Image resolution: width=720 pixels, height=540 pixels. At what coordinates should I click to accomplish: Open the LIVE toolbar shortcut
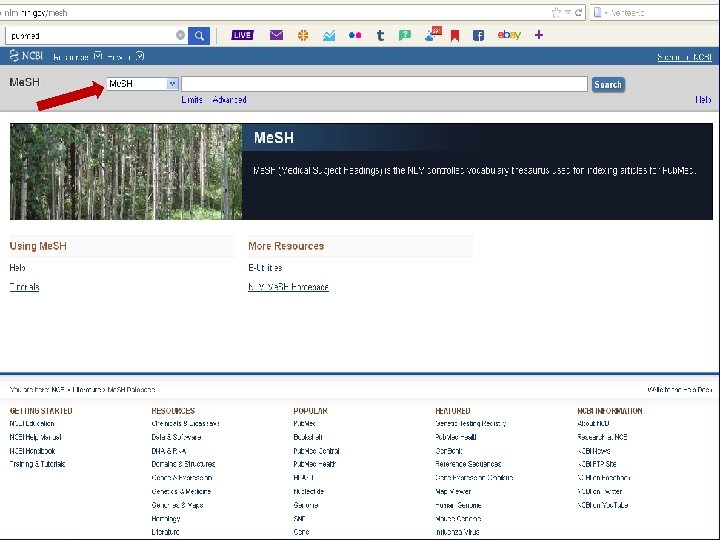[242, 35]
